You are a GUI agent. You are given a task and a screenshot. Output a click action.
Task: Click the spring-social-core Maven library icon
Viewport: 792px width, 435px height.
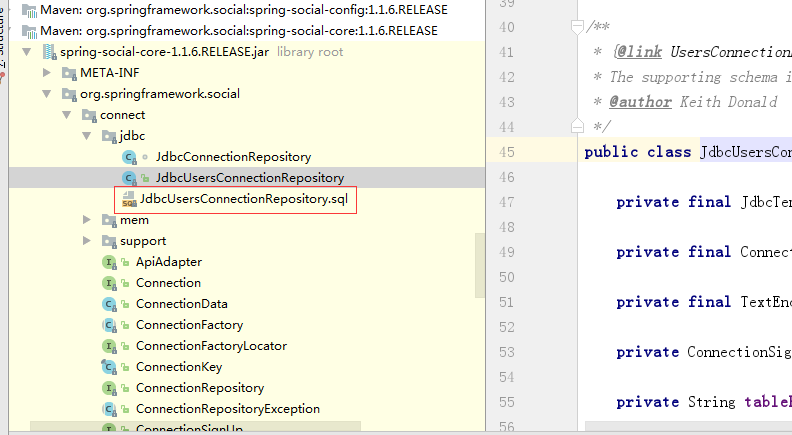coord(29,31)
